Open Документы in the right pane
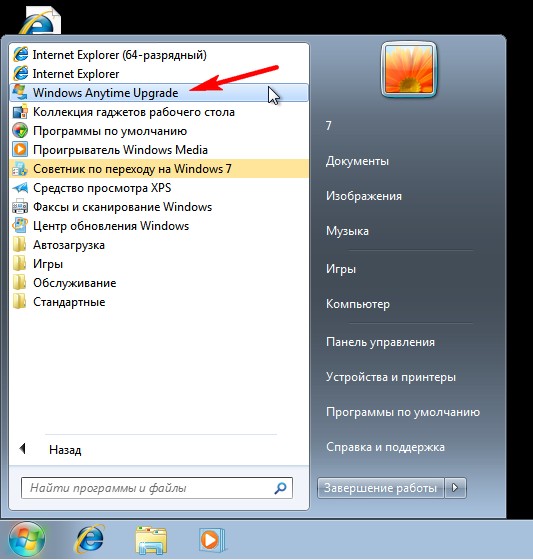 click(x=357, y=161)
